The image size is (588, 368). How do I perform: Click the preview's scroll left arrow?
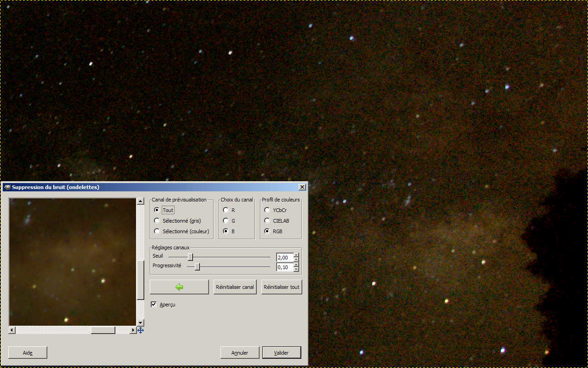12,330
